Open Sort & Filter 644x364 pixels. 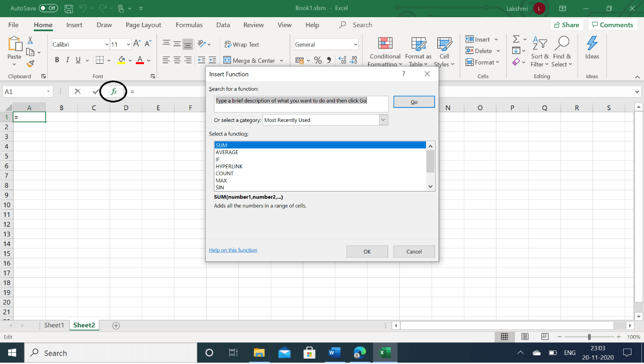[540, 51]
